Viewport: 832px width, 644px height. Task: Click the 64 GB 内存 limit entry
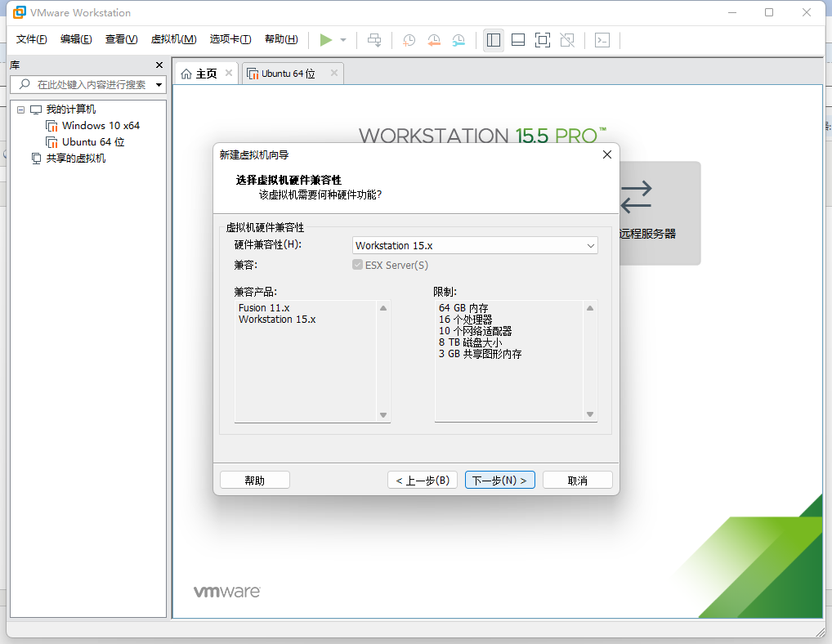(x=463, y=307)
